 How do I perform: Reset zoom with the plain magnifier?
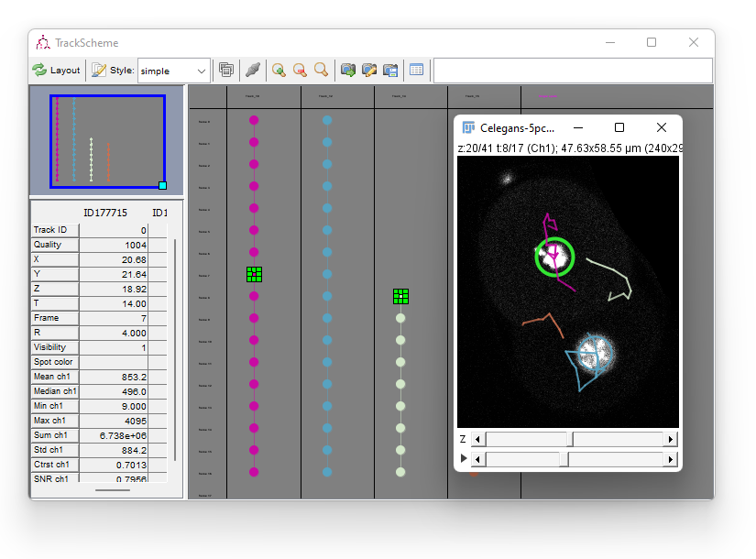coord(321,70)
